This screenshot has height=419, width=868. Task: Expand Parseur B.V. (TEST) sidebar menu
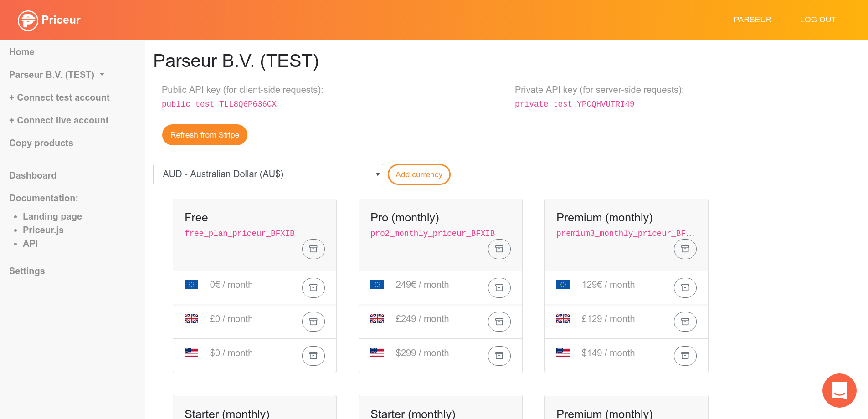coord(57,75)
